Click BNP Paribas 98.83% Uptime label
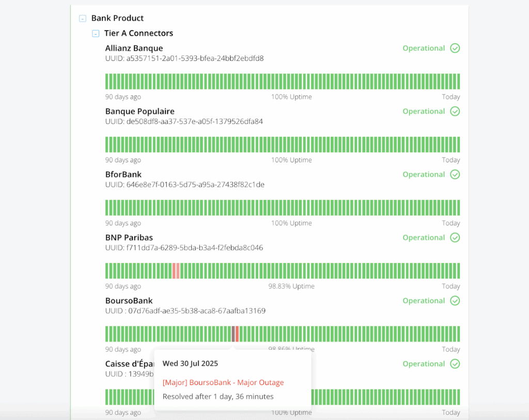 (291, 286)
